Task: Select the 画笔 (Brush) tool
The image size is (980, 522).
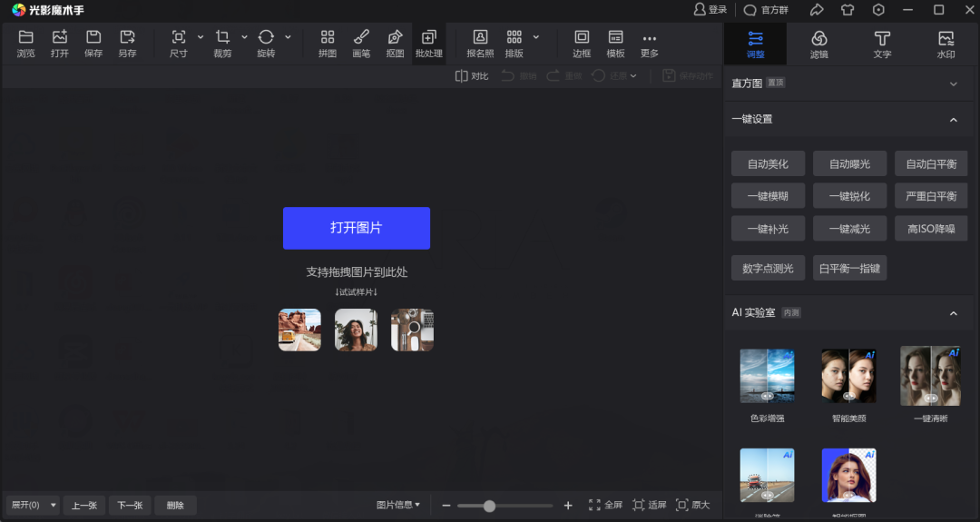Action: pyautogui.click(x=360, y=37)
